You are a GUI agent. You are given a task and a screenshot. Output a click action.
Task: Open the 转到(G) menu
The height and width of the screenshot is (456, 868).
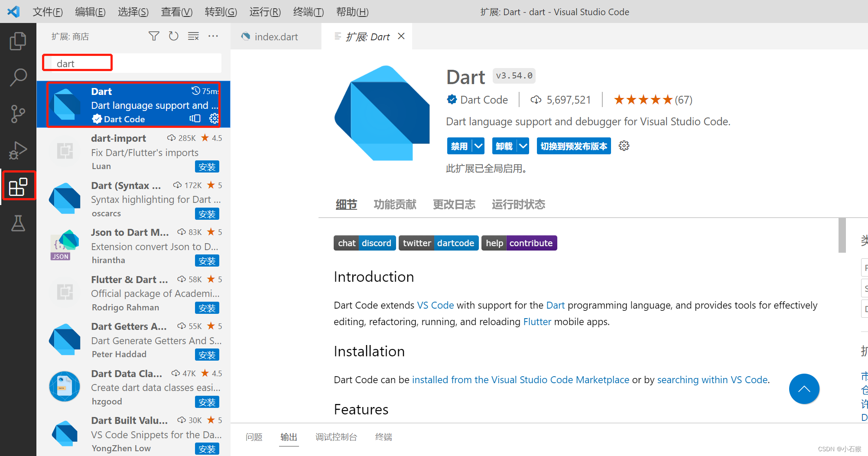click(221, 12)
